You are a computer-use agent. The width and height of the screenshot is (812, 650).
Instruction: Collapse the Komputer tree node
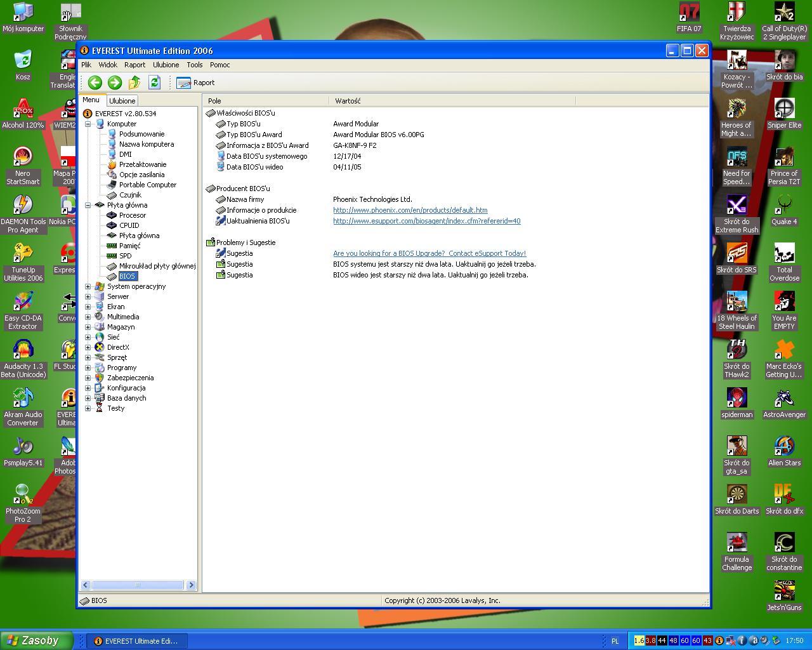point(88,124)
